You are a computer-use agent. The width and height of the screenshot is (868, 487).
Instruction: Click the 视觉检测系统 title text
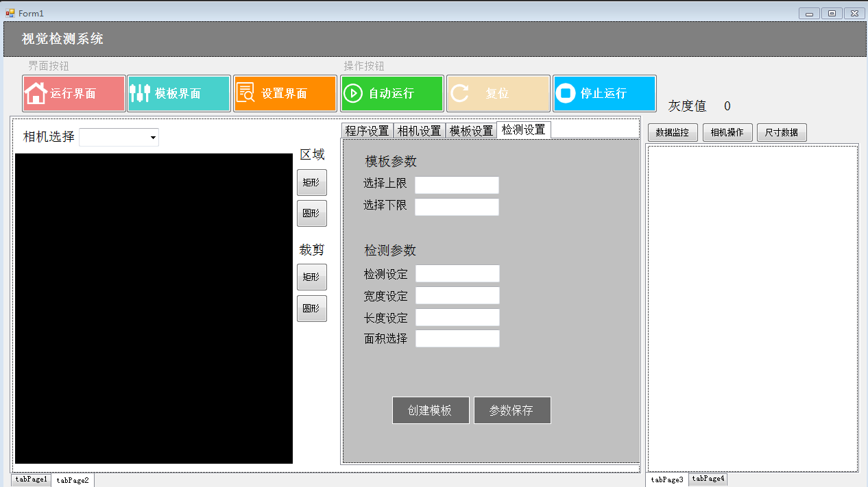point(62,39)
